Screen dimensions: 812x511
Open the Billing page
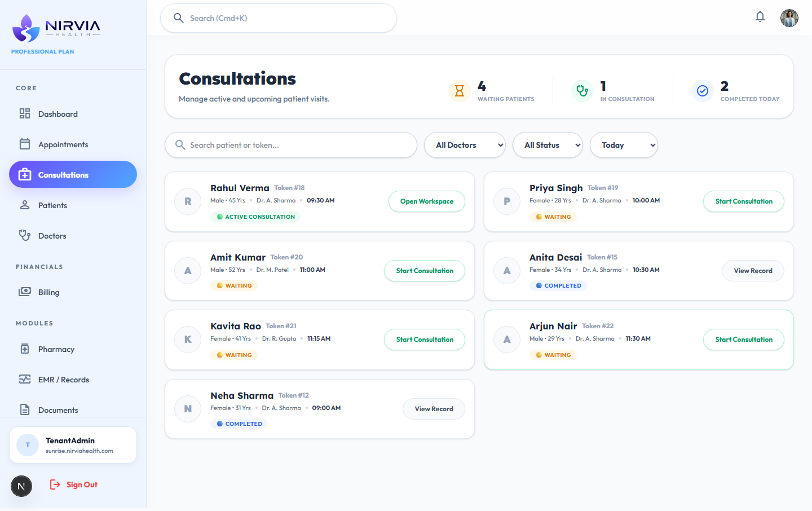pos(73,292)
